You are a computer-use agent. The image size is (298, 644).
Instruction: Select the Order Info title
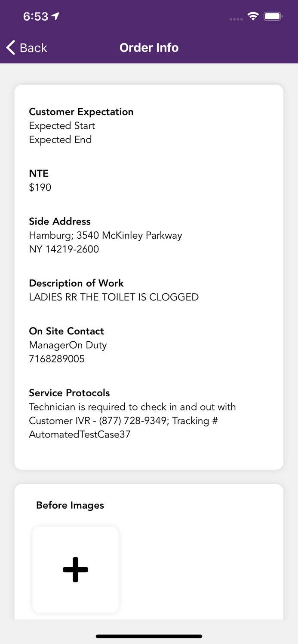[149, 48]
